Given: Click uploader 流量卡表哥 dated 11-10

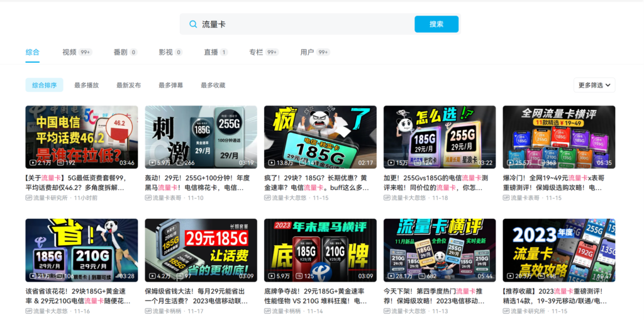Looking at the screenshot, I should coord(167,197).
